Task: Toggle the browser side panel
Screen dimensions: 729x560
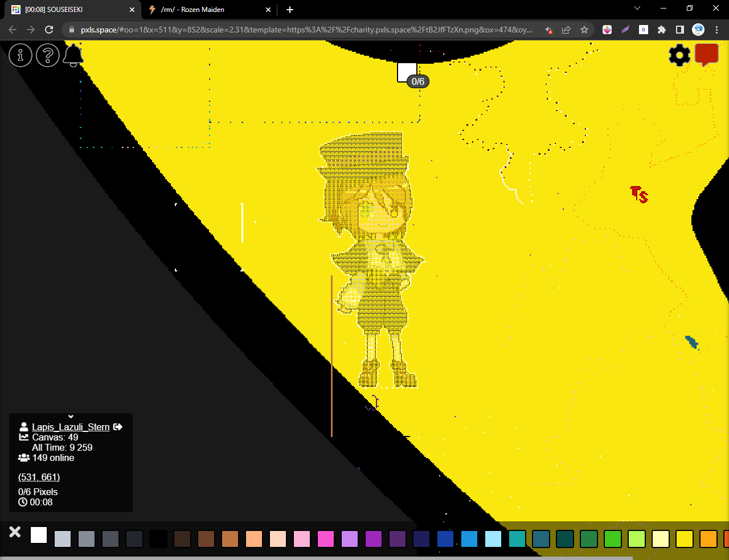Action: 680,30
